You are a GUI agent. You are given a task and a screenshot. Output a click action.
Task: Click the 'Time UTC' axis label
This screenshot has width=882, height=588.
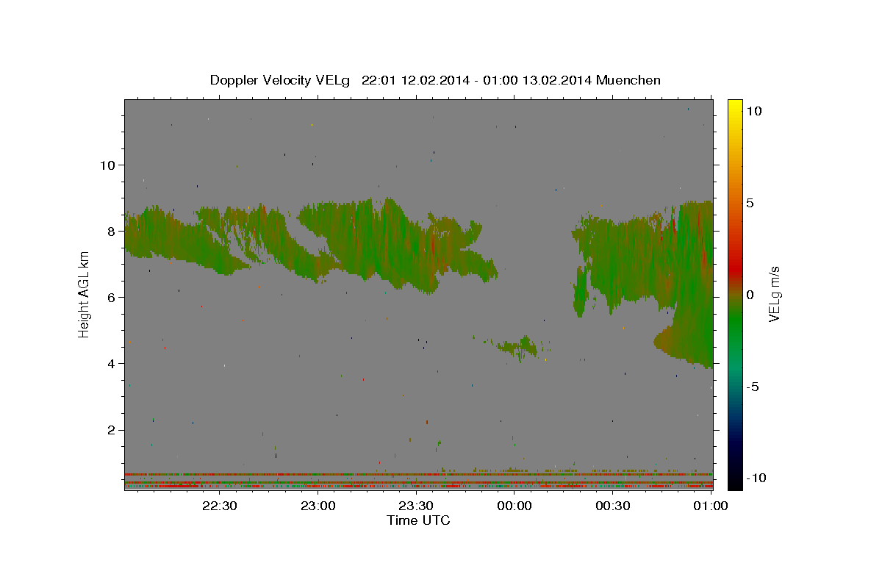[x=418, y=520]
